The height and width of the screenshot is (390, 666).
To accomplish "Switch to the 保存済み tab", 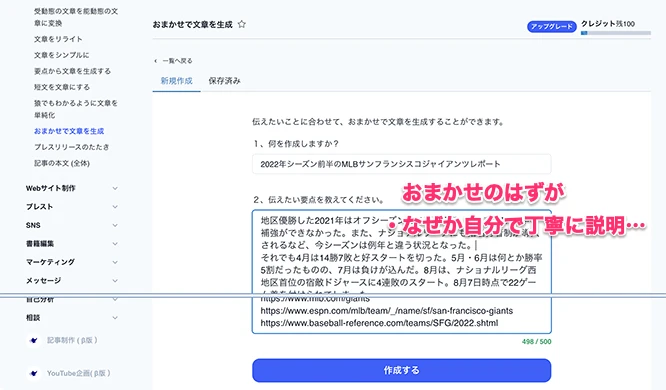I will [x=224, y=81].
